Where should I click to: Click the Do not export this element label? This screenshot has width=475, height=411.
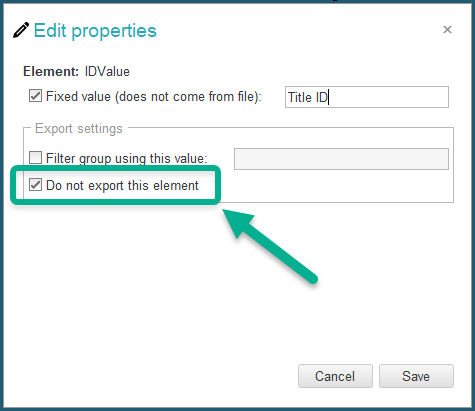click(x=122, y=185)
